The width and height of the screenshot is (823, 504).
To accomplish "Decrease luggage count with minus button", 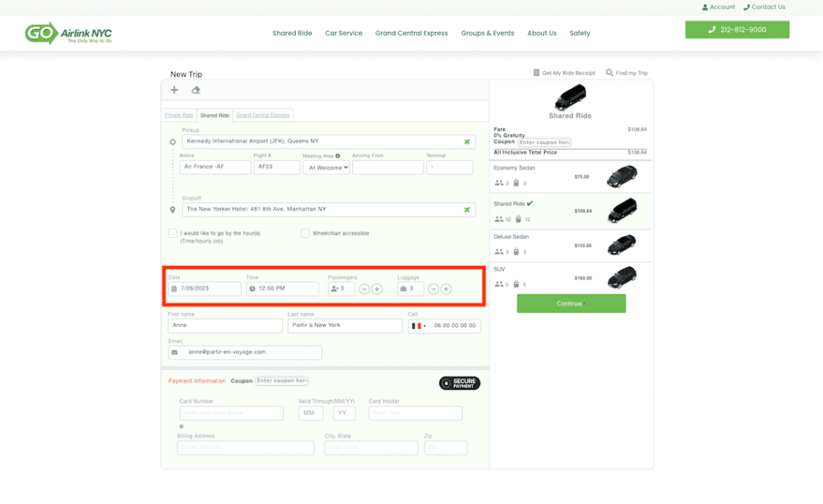I will coord(433,289).
